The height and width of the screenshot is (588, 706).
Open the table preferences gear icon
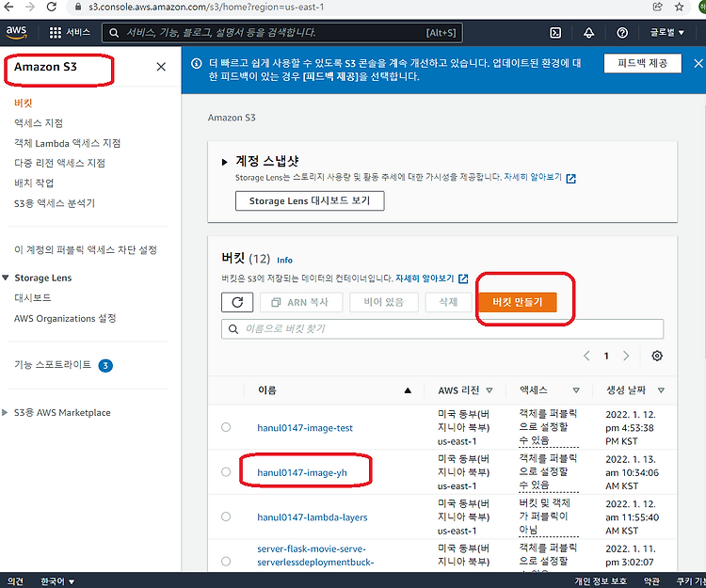[x=657, y=356]
